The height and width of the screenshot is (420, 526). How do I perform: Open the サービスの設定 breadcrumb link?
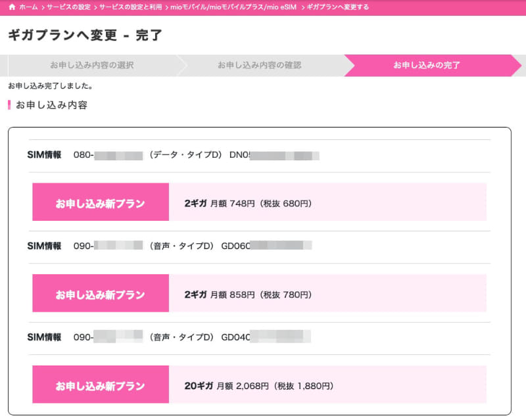coord(69,7)
